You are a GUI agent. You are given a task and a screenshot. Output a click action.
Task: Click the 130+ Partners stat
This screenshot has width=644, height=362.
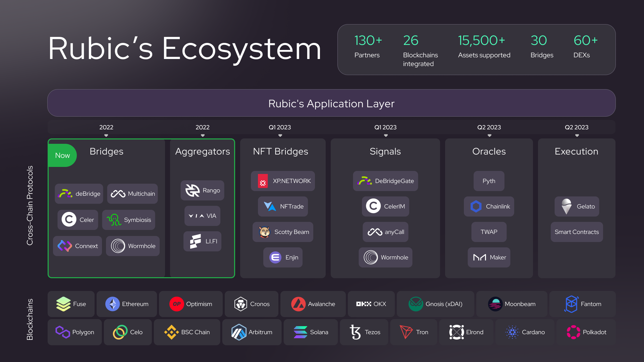368,46
